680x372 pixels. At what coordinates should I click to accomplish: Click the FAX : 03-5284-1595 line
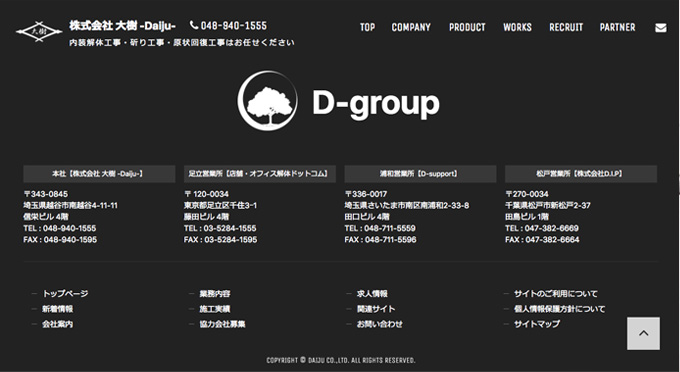[220, 239]
